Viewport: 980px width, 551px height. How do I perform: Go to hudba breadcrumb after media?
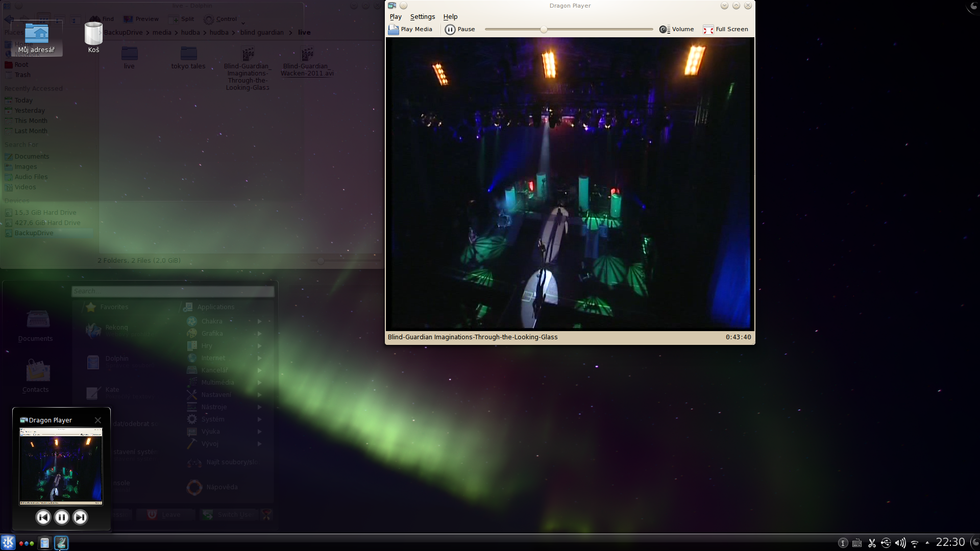[190, 33]
